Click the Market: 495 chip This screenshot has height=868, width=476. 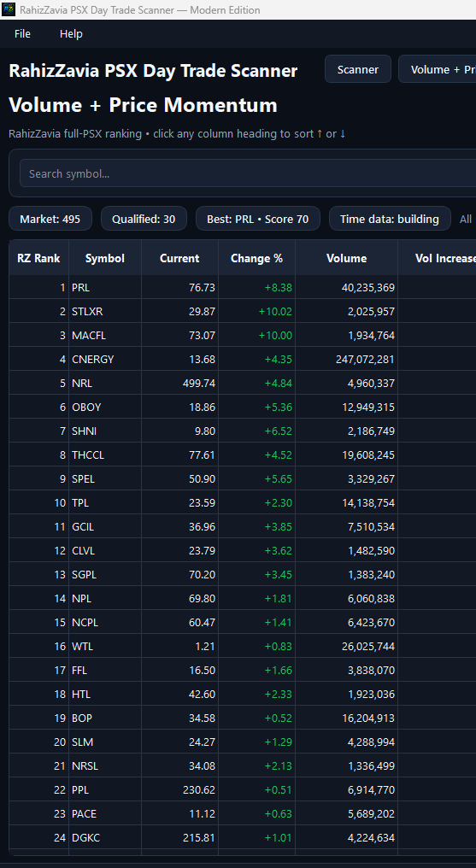[50, 219]
